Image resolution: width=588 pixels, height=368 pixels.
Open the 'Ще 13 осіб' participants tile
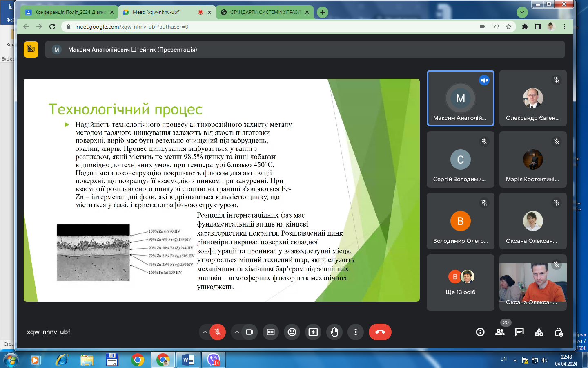(460, 283)
